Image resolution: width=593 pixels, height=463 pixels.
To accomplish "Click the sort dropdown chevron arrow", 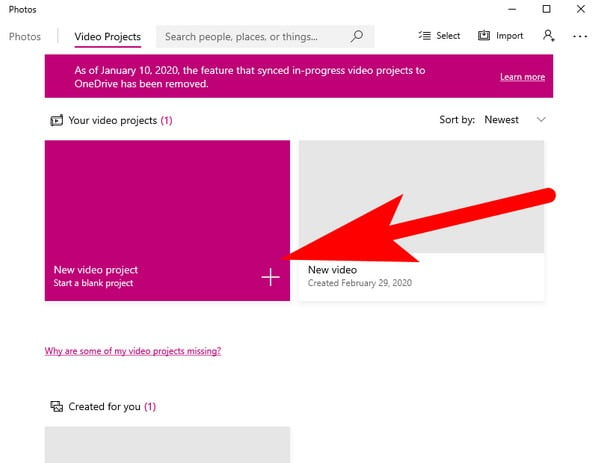I will [541, 120].
